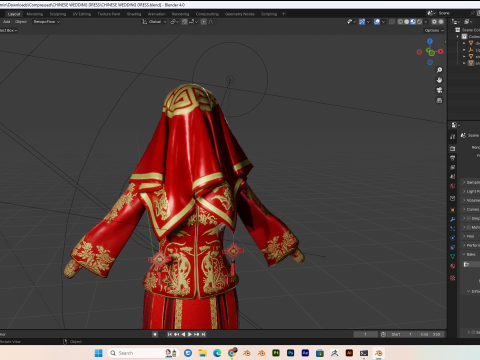
Task: Select wireframe viewport shading
Action: click(400, 22)
